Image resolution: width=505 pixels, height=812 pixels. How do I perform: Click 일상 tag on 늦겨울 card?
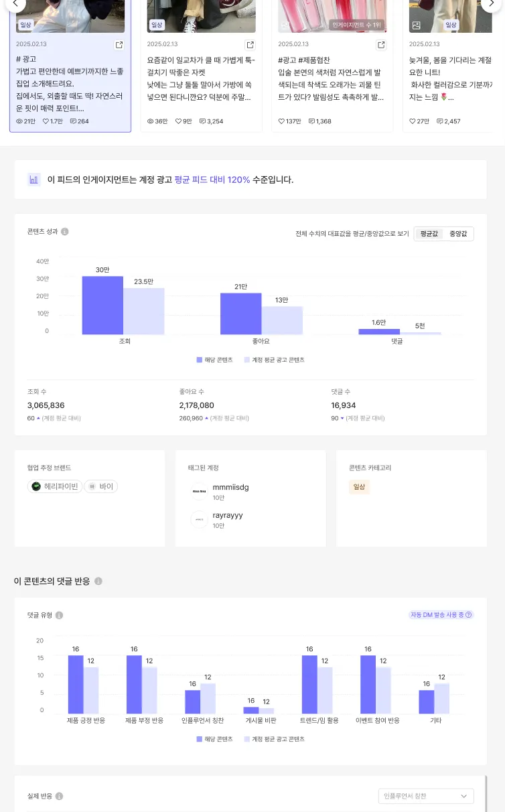point(451,25)
